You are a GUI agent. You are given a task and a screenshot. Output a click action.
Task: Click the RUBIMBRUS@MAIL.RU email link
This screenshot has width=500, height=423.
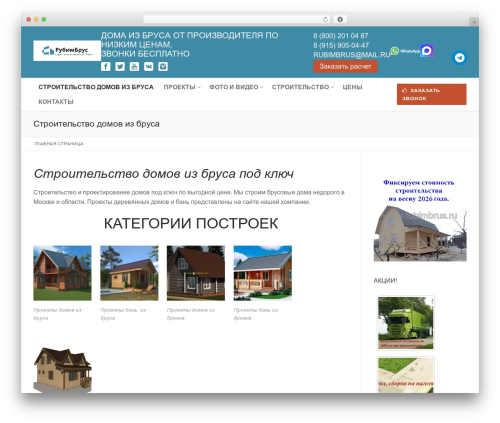[x=352, y=55]
